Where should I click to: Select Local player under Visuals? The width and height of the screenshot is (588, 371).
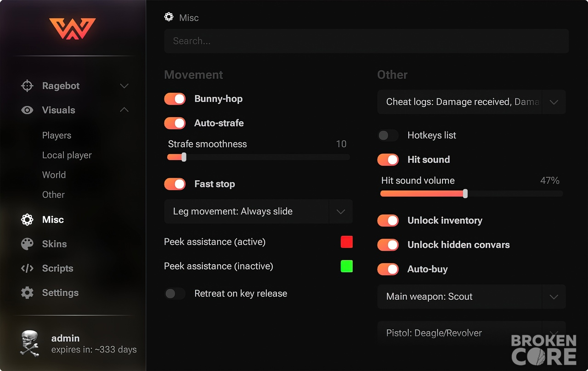point(67,155)
